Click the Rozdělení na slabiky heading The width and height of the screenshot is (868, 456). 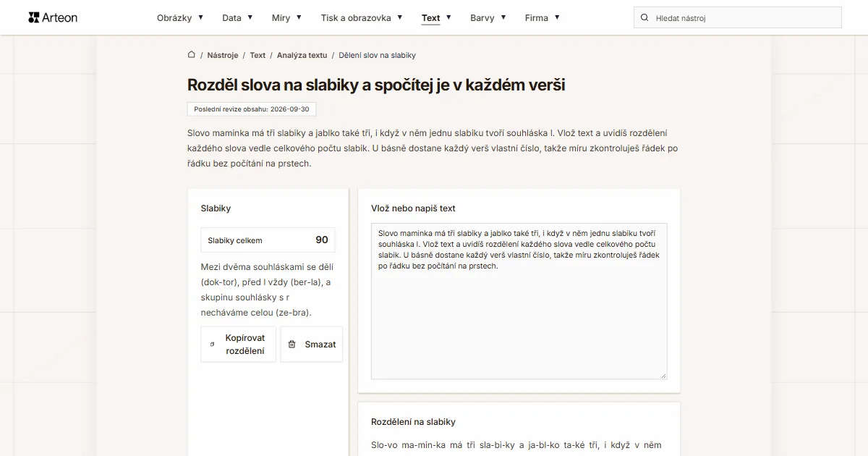click(413, 422)
